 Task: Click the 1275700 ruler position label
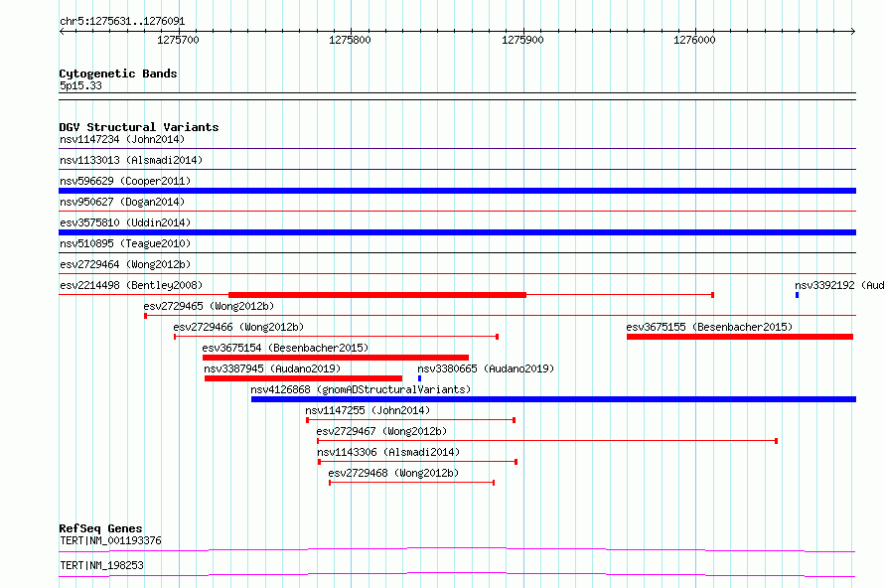pos(178,40)
